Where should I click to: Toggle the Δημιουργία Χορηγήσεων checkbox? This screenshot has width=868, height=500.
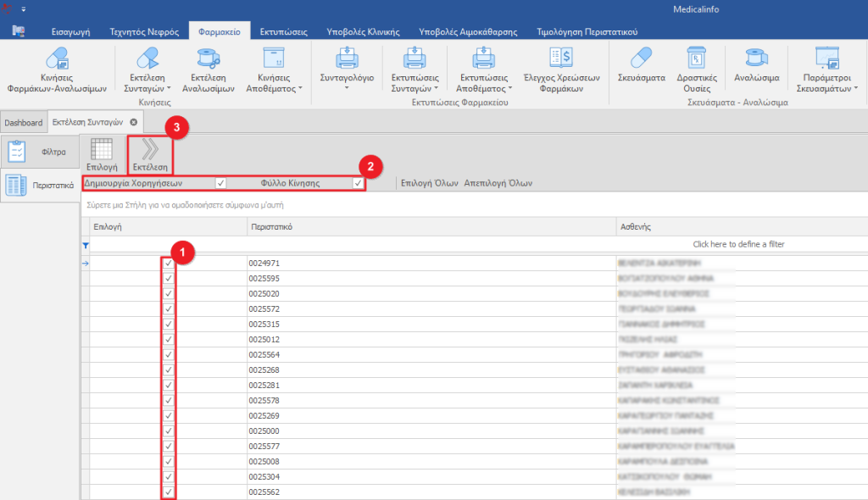click(221, 183)
